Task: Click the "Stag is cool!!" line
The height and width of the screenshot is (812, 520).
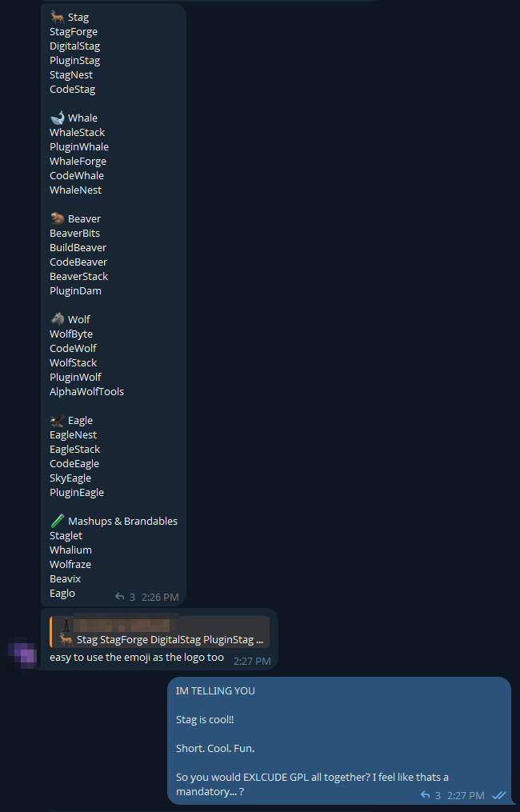Action: [x=205, y=719]
